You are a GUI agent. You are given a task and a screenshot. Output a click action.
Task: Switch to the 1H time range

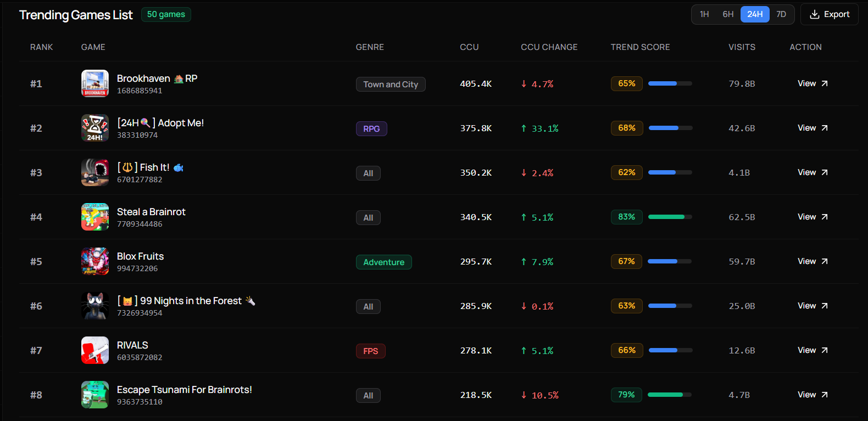point(704,14)
